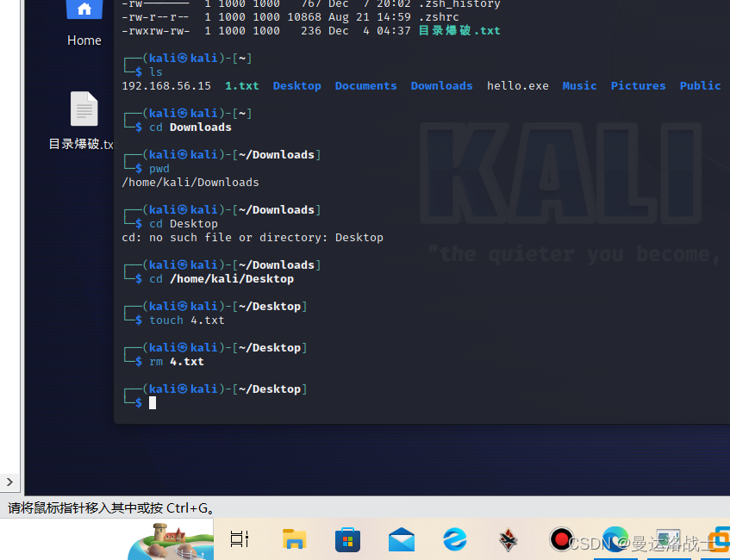Screen dimensions: 730x560
Task: Click the terminal cursor at the last prompt
Action: (x=153, y=403)
